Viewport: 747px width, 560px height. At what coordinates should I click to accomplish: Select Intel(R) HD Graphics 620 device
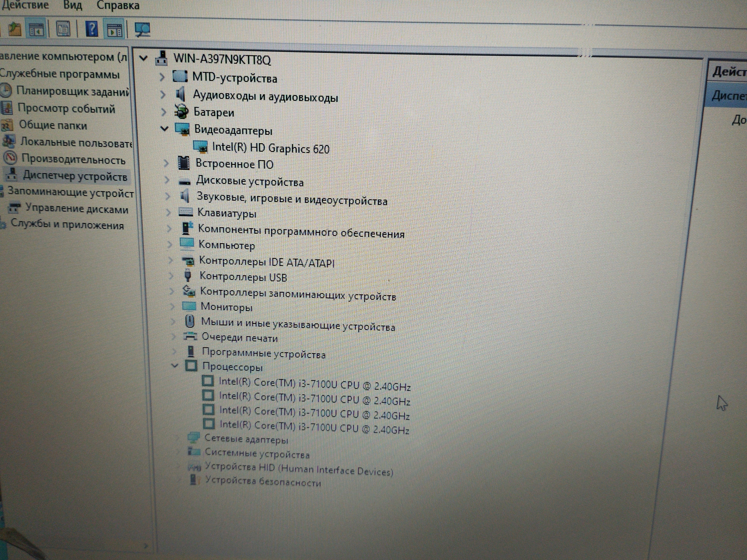(x=271, y=148)
